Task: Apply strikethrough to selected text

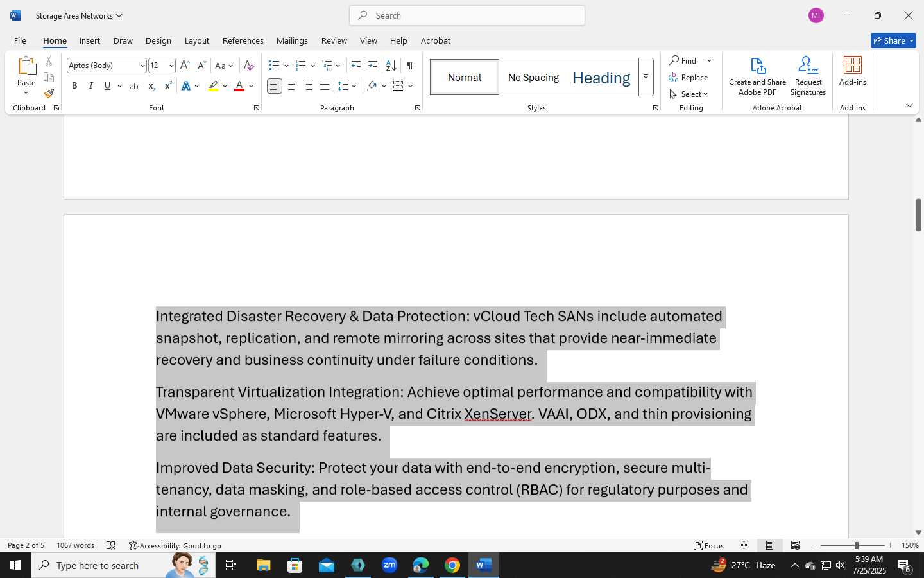Action: coord(134,86)
